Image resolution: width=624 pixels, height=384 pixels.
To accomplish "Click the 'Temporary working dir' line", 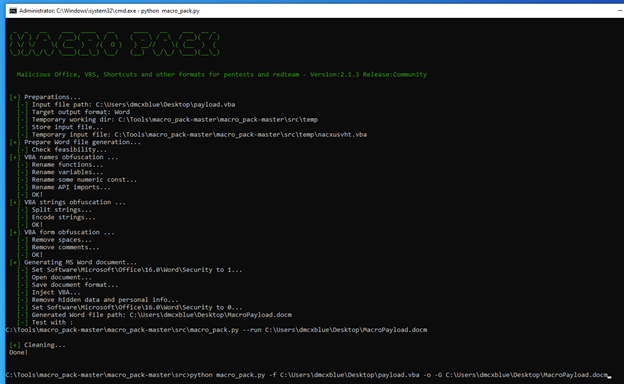I will pos(167,120).
